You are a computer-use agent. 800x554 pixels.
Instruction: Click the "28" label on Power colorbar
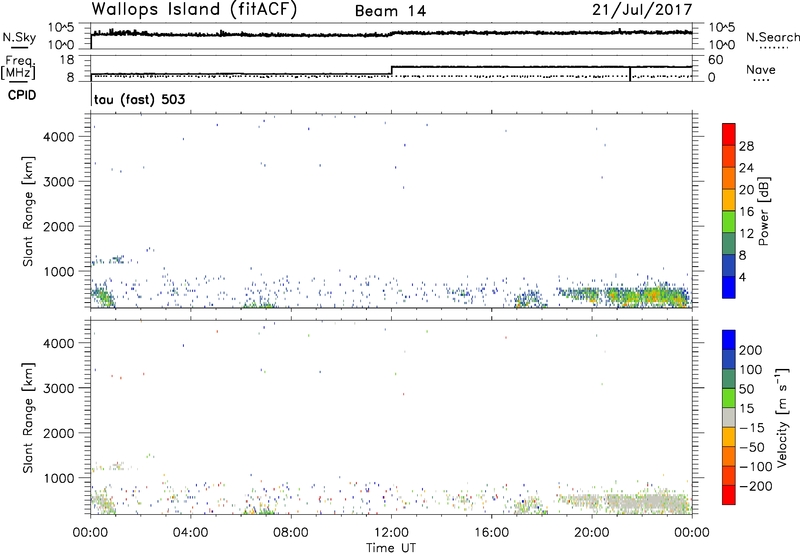click(746, 146)
